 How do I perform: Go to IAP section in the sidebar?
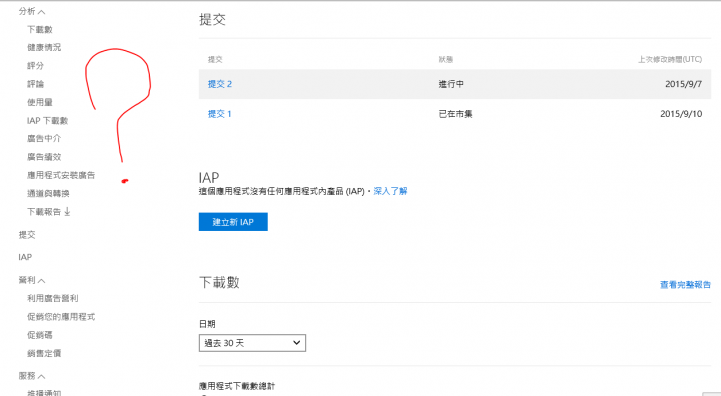(x=25, y=257)
